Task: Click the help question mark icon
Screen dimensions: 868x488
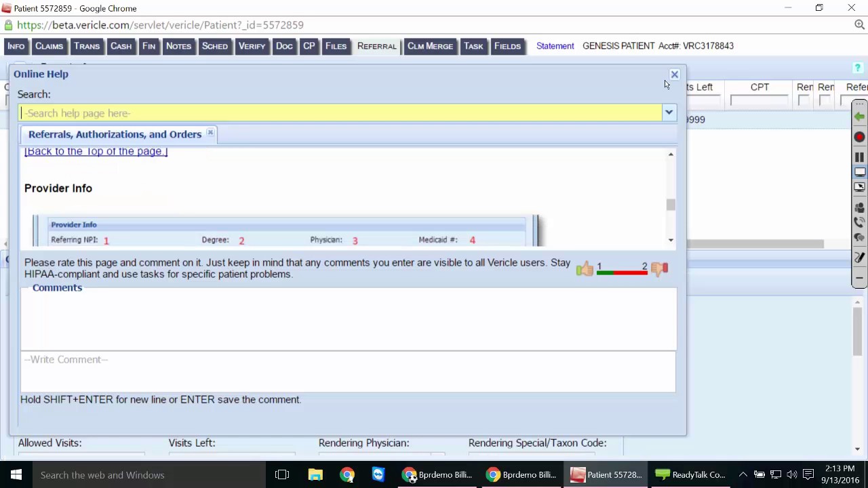Action: [x=858, y=68]
